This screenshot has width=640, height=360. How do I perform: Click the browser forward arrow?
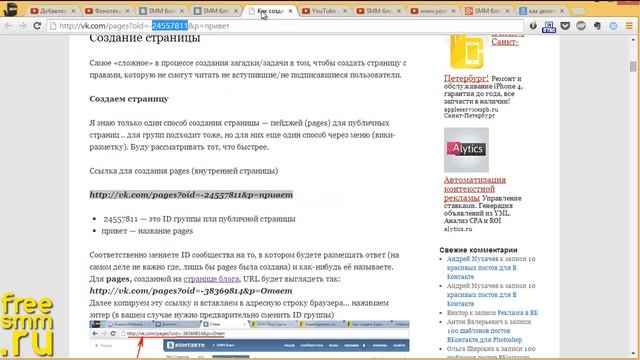click(22, 26)
